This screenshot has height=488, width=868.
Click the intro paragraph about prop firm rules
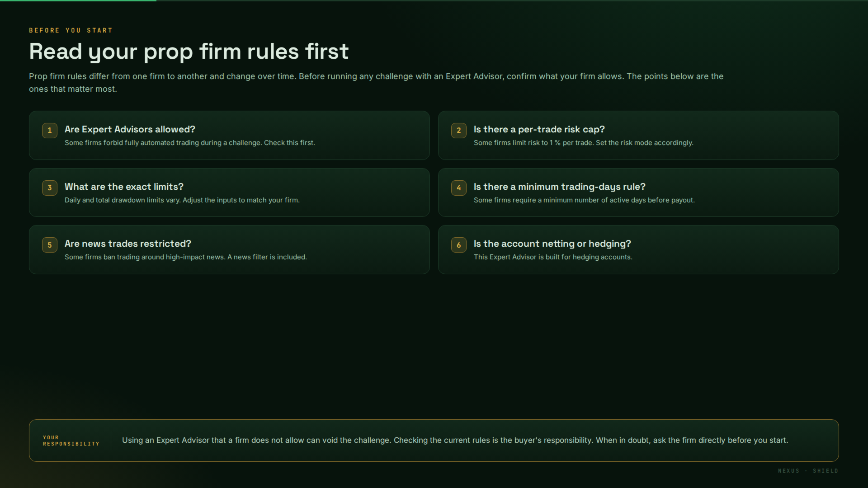pyautogui.click(x=376, y=83)
